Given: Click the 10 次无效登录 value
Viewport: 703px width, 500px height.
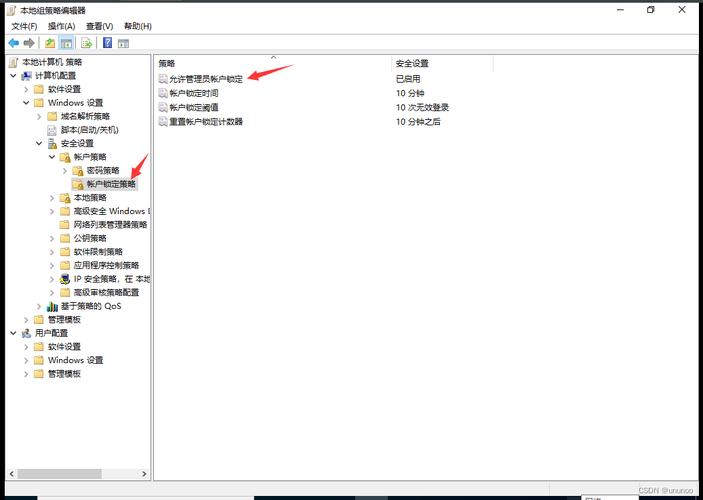Looking at the screenshot, I should 422,108.
